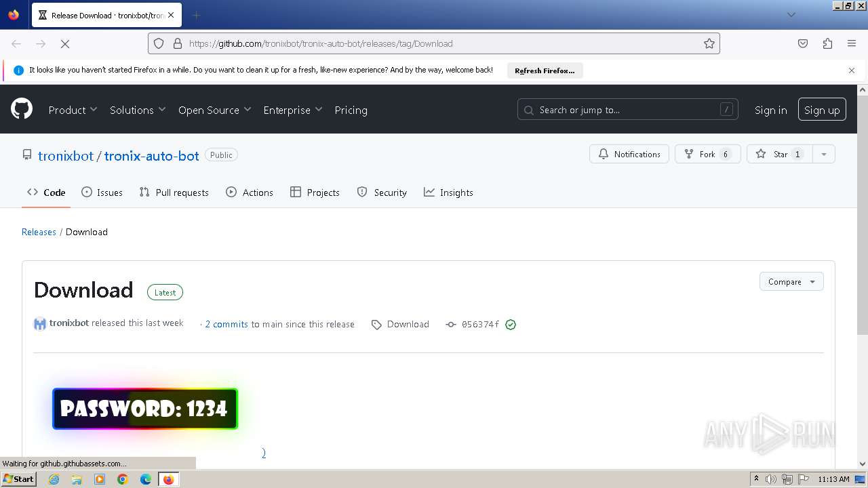868x488 pixels.
Task: Click the taskbar clock showing 11:13 AM
Action: pyautogui.click(x=833, y=479)
